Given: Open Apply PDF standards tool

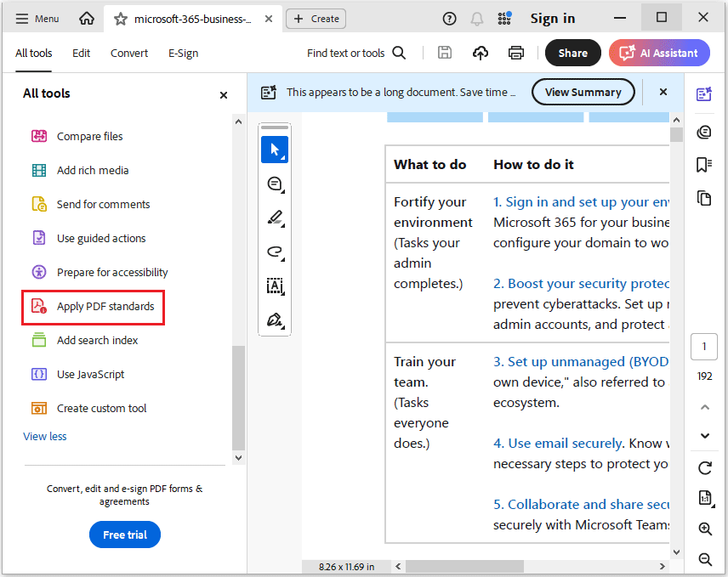Looking at the screenshot, I should tap(93, 307).
